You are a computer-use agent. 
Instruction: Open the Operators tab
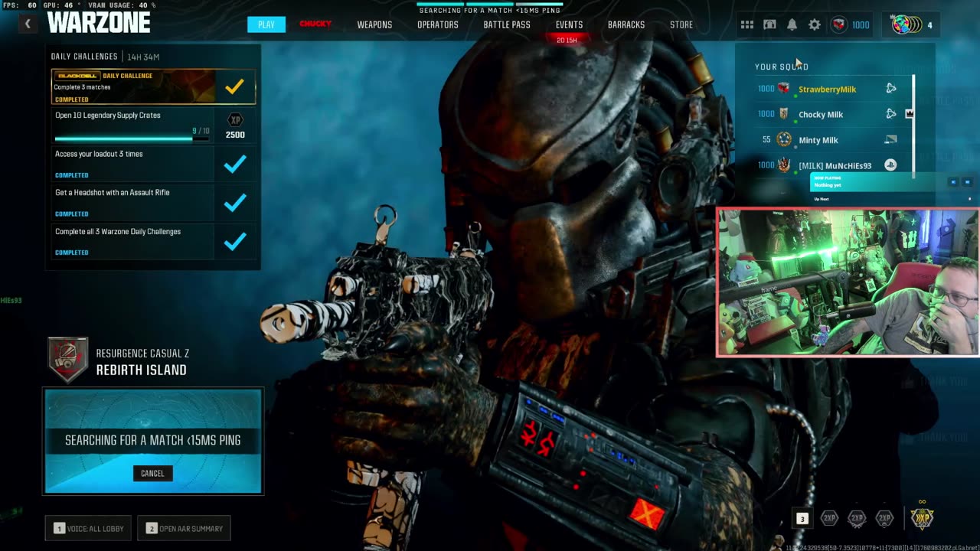(438, 24)
